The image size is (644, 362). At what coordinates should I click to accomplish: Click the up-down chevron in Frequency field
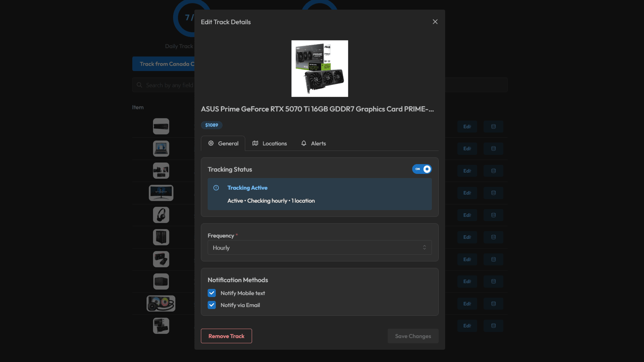tap(424, 248)
